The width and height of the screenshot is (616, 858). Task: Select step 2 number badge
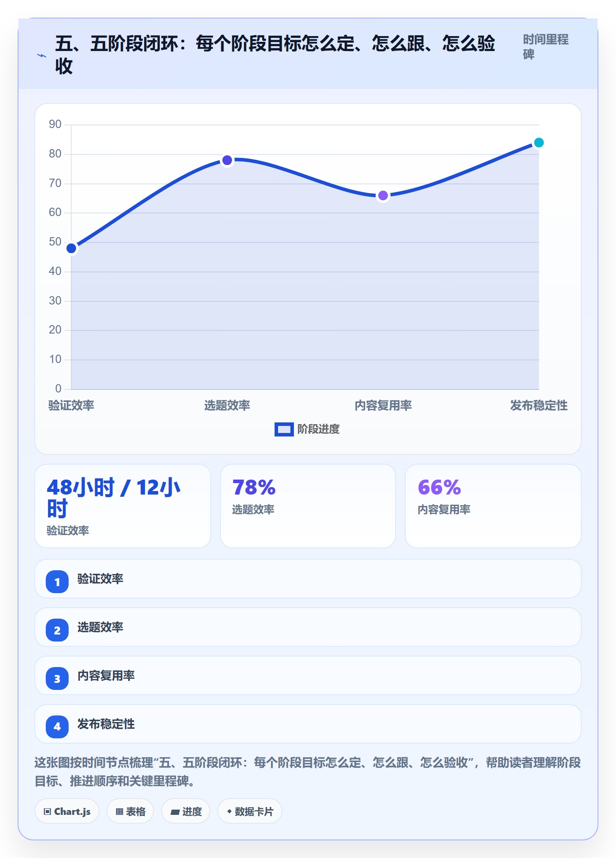click(57, 630)
